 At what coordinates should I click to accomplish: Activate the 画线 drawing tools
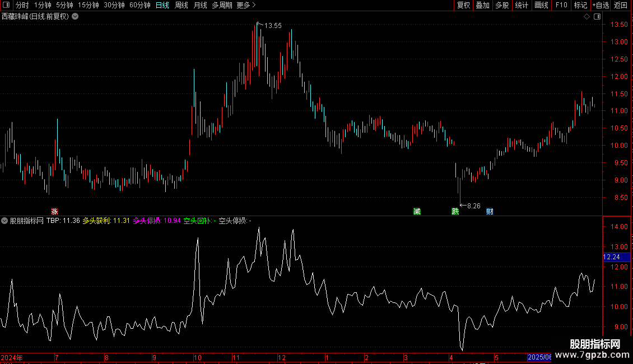[541, 5]
